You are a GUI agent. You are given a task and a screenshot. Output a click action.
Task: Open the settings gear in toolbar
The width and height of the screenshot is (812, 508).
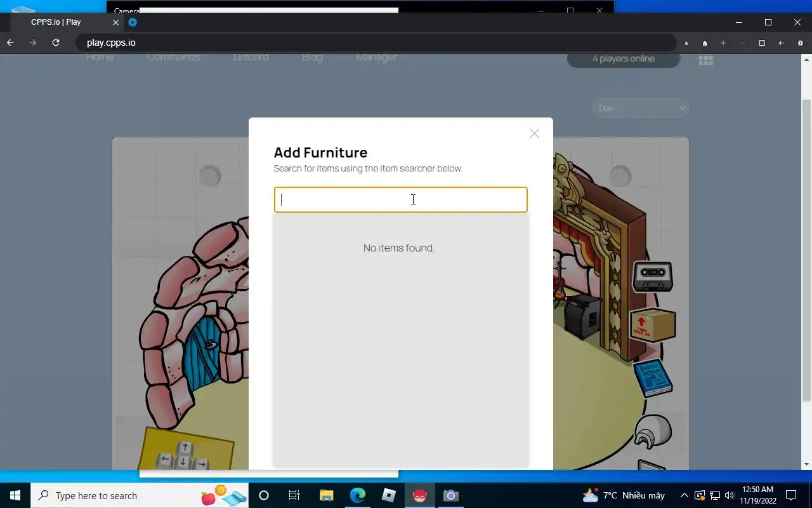coord(801,43)
